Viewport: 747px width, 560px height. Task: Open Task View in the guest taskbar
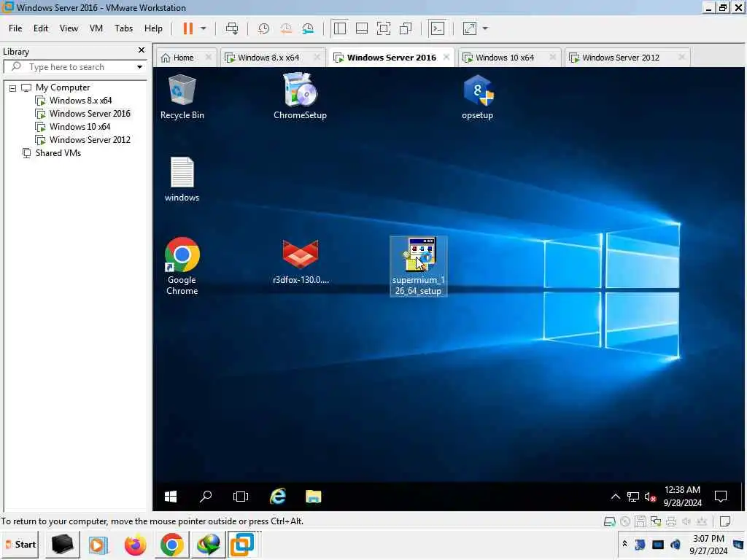pos(241,497)
